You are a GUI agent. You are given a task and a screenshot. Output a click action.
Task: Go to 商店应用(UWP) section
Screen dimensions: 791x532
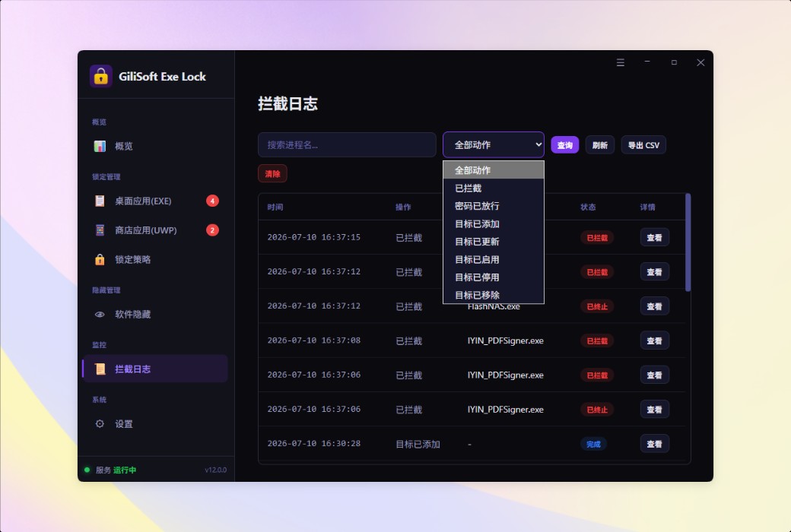[155, 230]
